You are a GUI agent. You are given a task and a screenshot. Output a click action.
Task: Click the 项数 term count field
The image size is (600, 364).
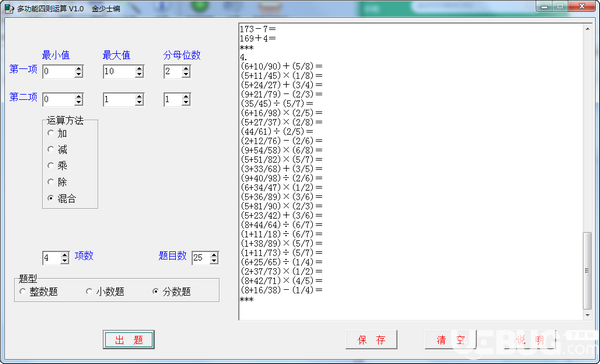(52, 258)
